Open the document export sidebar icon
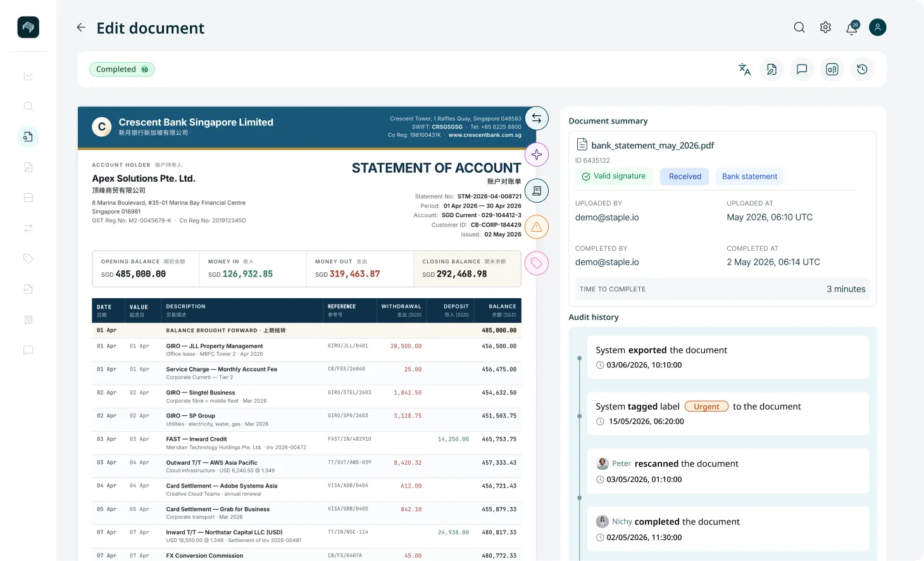This screenshot has height=561, width=924. [x=28, y=289]
